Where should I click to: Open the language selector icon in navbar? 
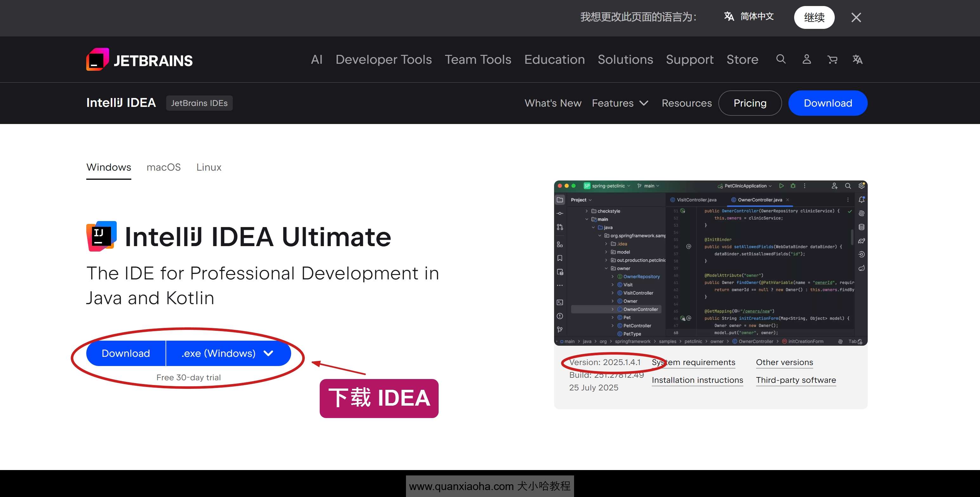point(858,59)
